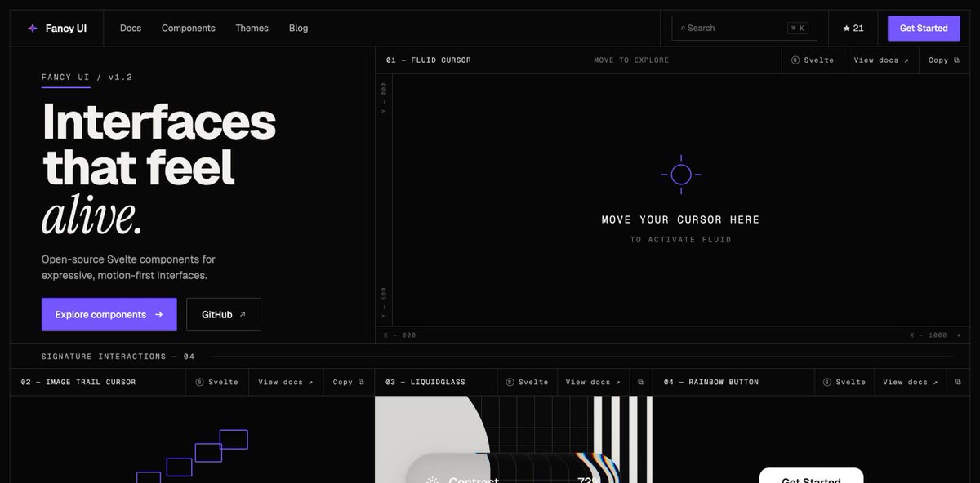The height and width of the screenshot is (483, 980).
Task: Go to the Themes page
Action: pos(252,29)
